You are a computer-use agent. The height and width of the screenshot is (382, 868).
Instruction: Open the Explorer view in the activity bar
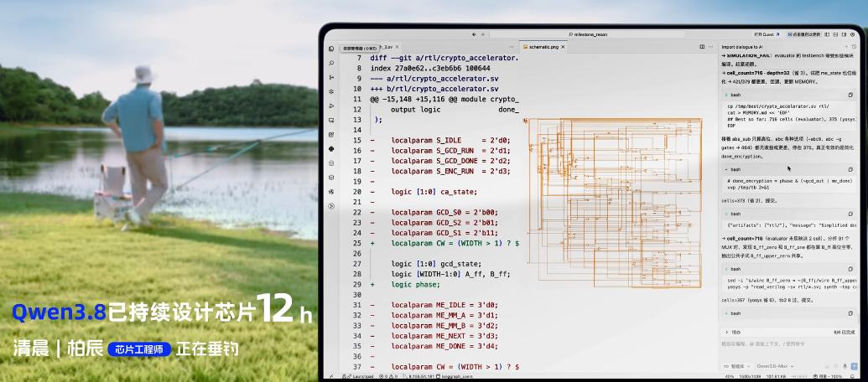[331, 49]
